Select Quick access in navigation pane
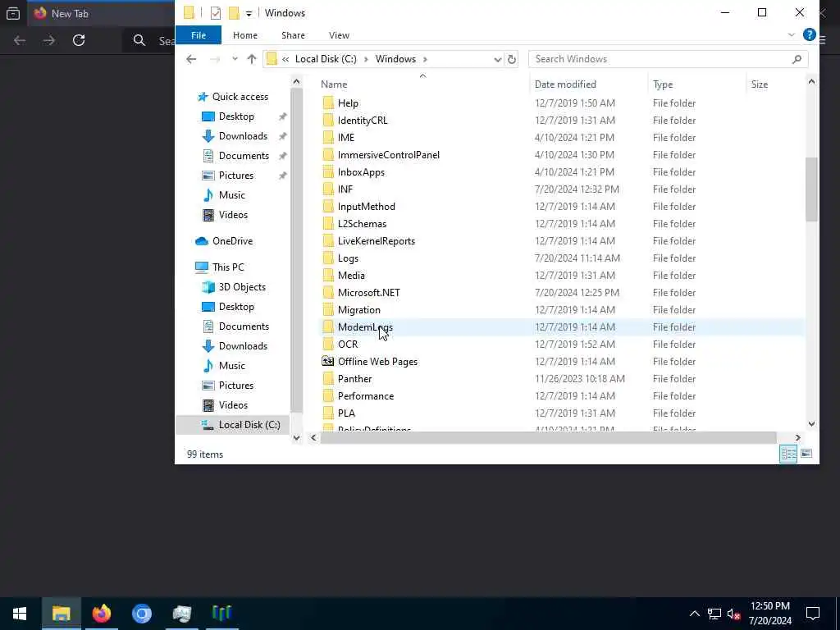 [240, 97]
